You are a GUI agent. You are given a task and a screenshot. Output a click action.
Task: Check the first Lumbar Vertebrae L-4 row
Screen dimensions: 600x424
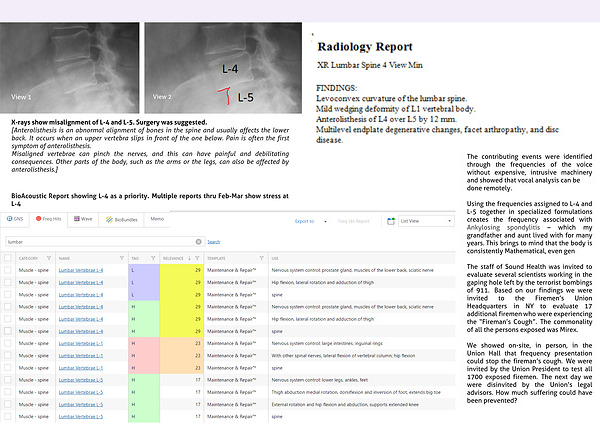(9, 271)
